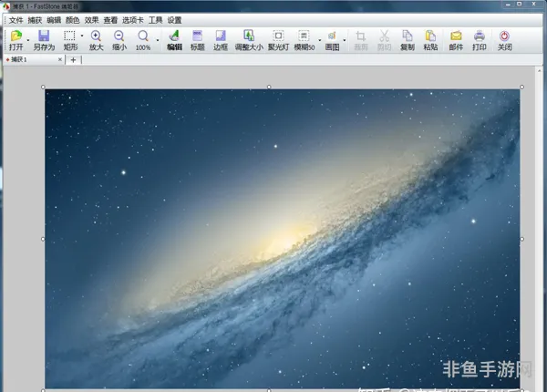Image resolution: width=547 pixels, height=392 pixels.
Task: Open the 颜色 menu
Action: tap(73, 20)
